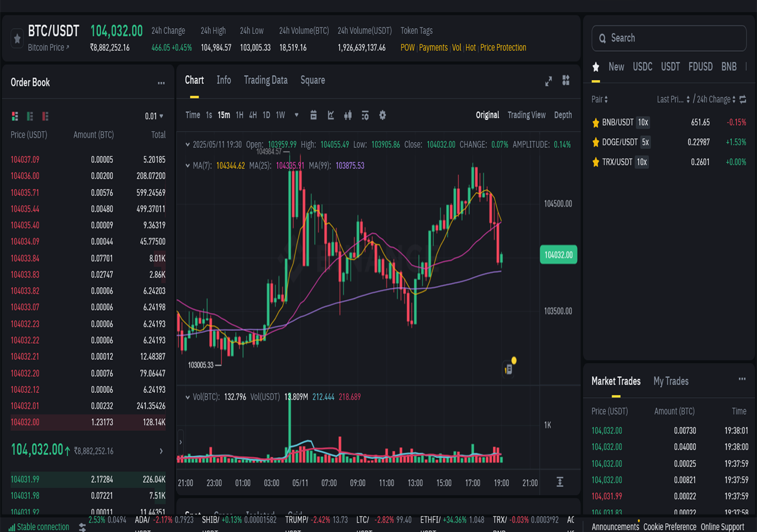Swap 24h Change column with the switch icon
Image resolution: width=757 pixels, height=532 pixels.
pyautogui.click(x=743, y=100)
